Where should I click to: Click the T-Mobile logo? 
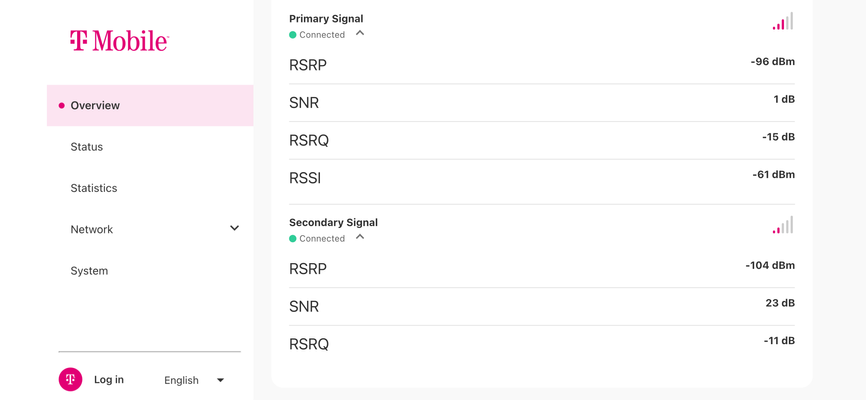(119, 41)
